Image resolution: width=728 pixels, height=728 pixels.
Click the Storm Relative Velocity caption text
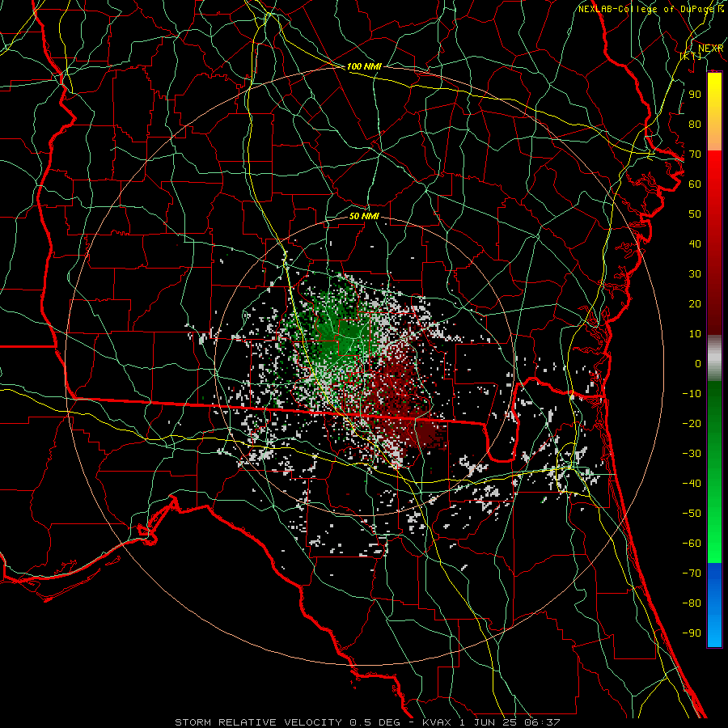point(368,722)
